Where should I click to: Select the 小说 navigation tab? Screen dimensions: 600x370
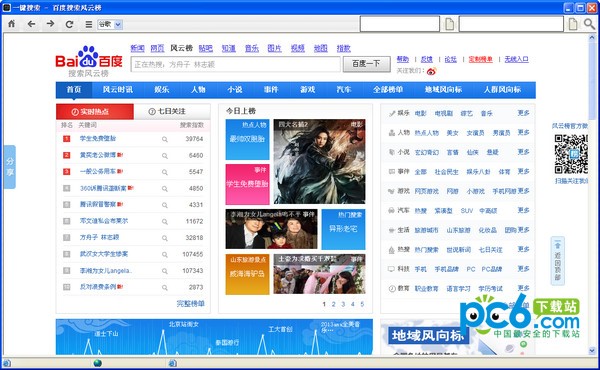[x=235, y=90]
